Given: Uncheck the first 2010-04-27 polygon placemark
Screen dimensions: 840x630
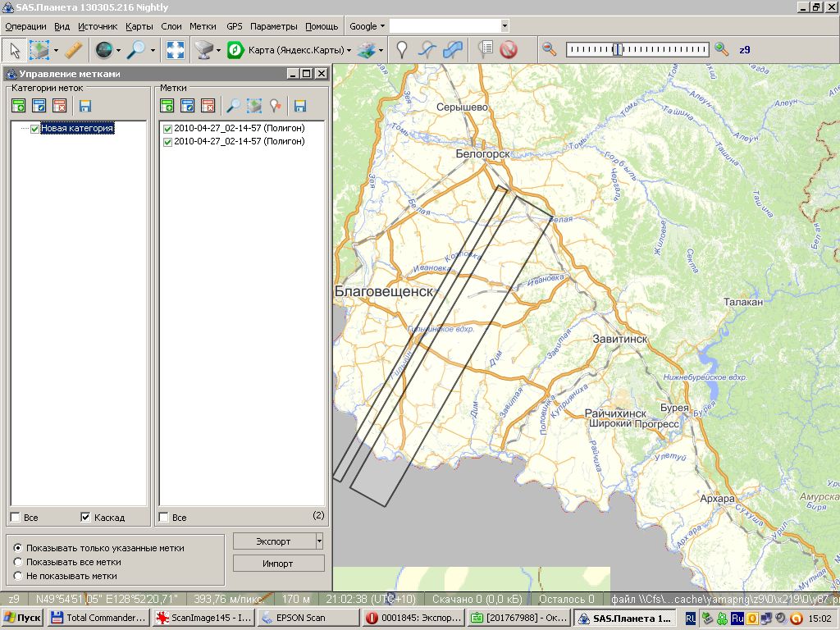Looking at the screenshot, I should point(167,129).
